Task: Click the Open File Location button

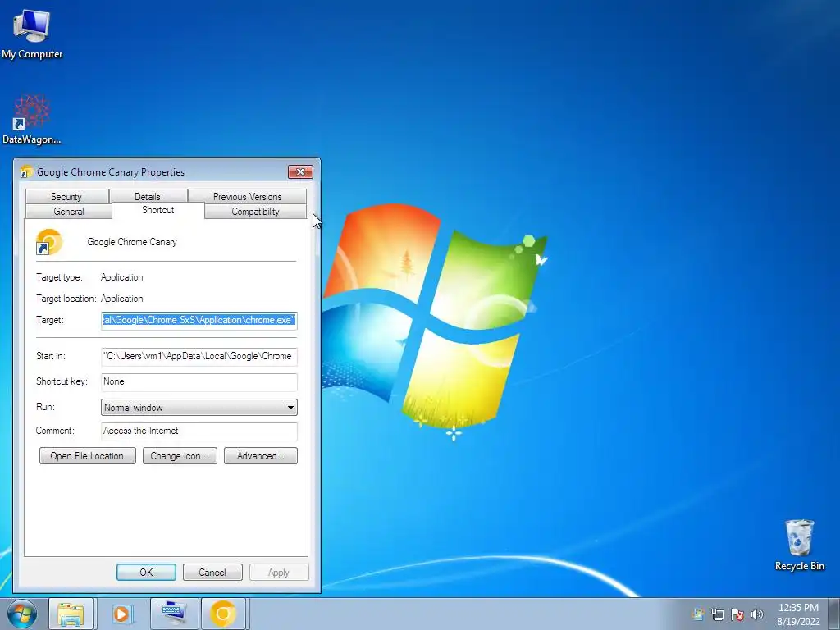Action: tap(87, 456)
